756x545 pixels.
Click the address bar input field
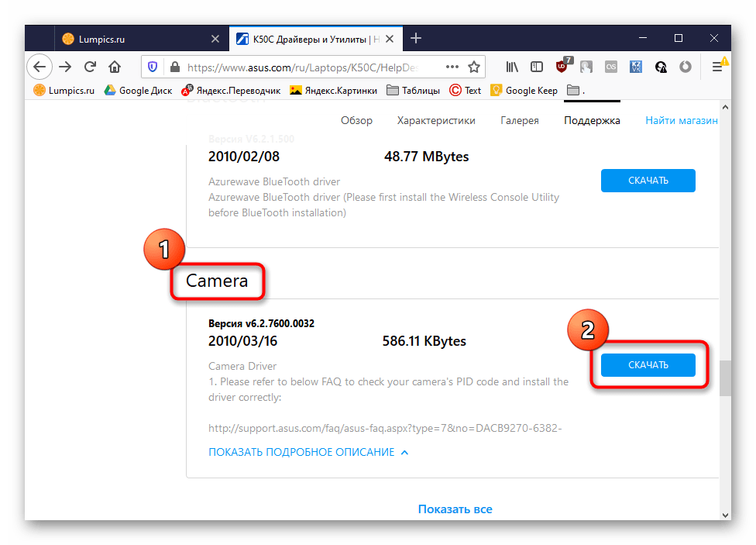310,67
